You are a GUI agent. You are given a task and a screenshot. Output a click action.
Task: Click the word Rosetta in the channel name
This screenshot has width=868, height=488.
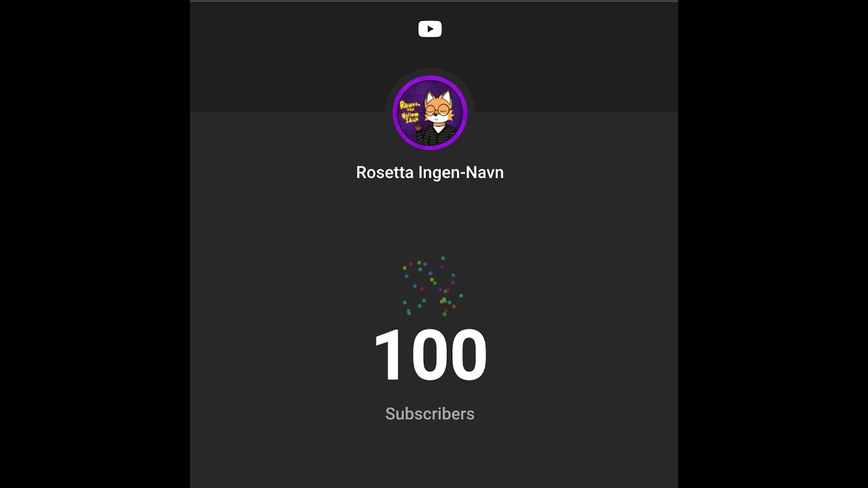(x=384, y=173)
